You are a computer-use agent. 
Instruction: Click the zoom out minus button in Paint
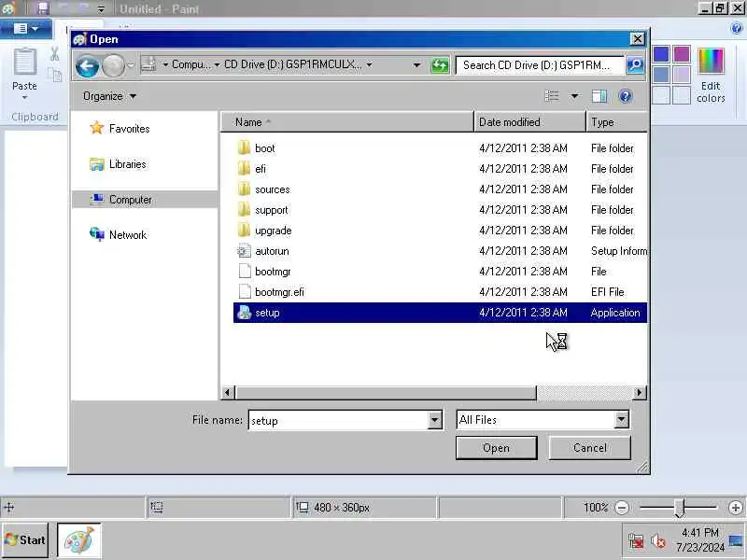pyautogui.click(x=621, y=508)
